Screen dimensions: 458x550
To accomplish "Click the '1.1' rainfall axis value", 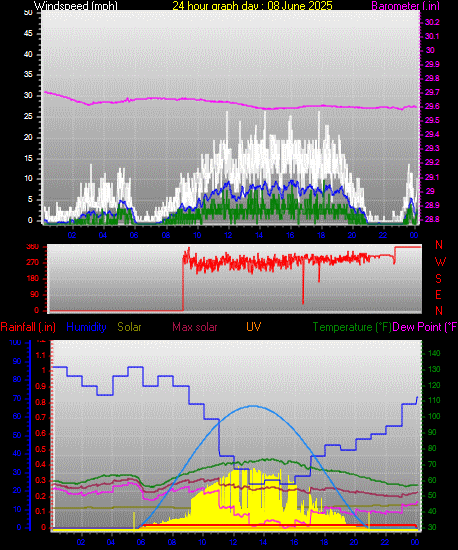I will click(41, 356).
